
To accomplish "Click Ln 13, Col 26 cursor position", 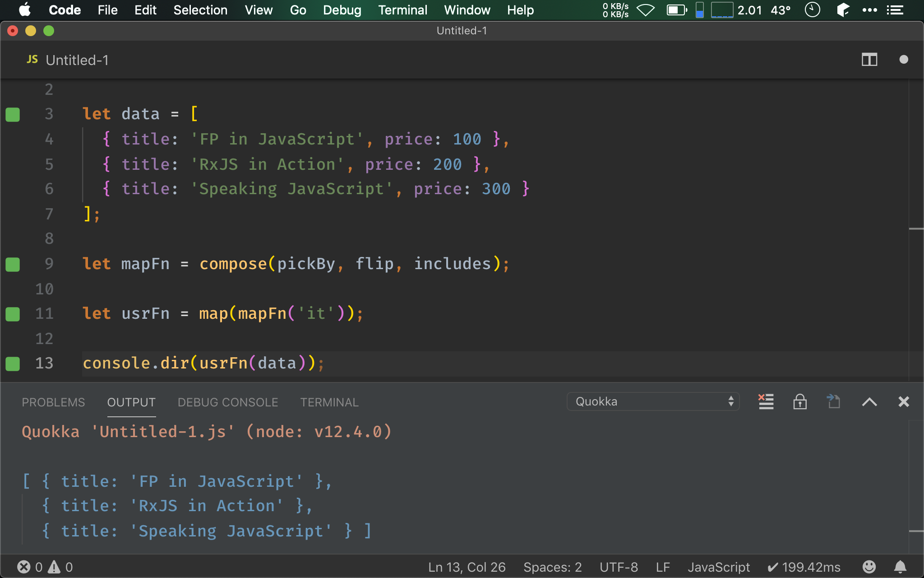I will [x=467, y=567].
